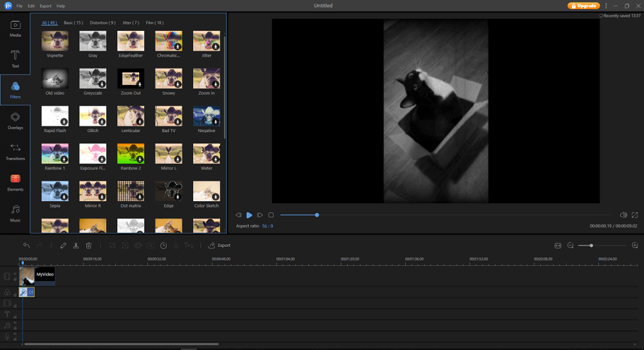Viewport: 644px width, 350px height.
Task: Click the clock duration icon in timeline toolbar
Action: click(x=164, y=246)
